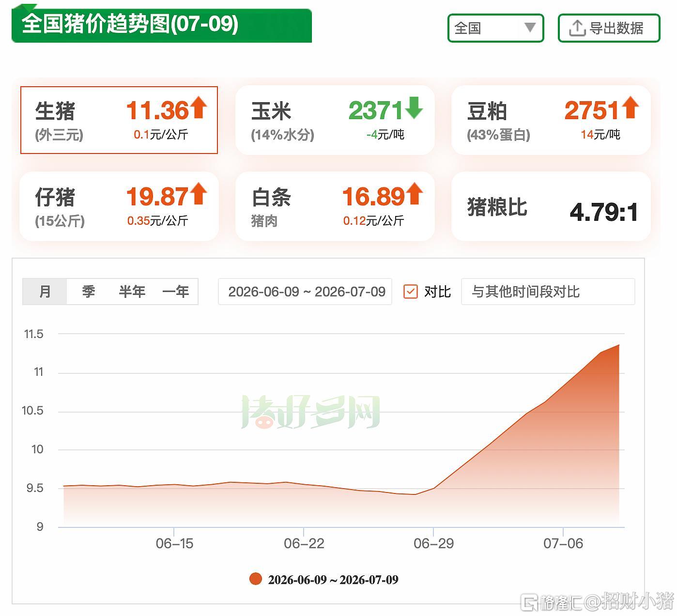
Task: Click the pig watermark logo in chart
Action: tap(310, 412)
